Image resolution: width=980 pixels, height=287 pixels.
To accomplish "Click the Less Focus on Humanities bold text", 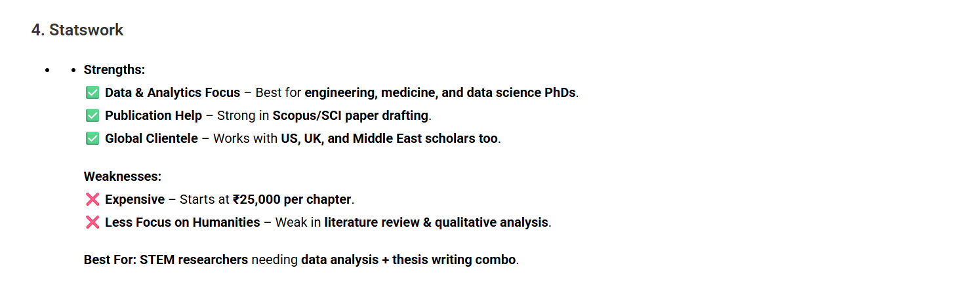I will [182, 222].
